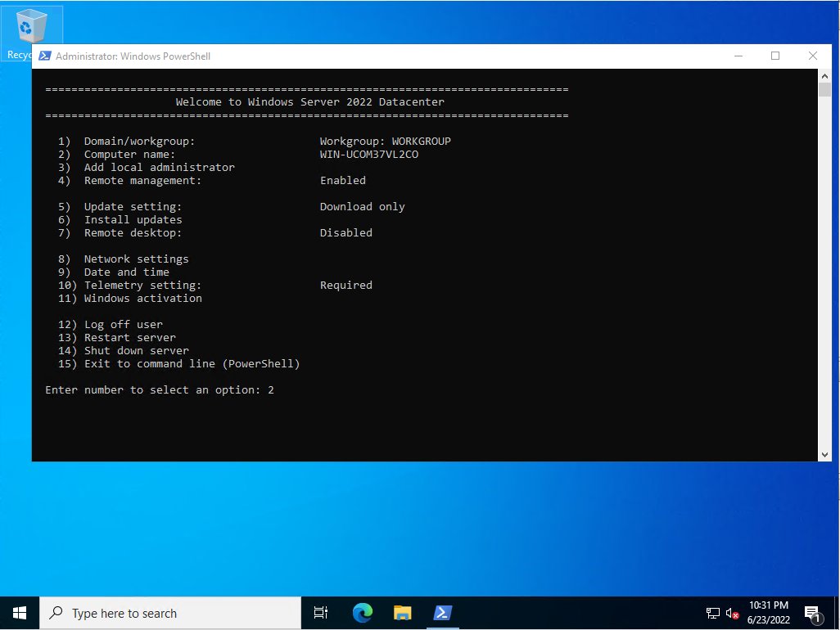Open Task View from the taskbar
The height and width of the screenshot is (630, 840).
pyautogui.click(x=320, y=612)
